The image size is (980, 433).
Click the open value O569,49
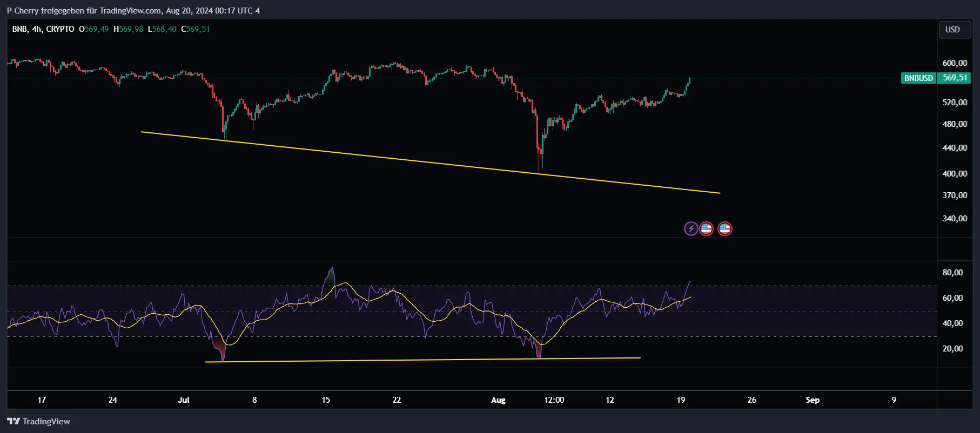pos(93,29)
